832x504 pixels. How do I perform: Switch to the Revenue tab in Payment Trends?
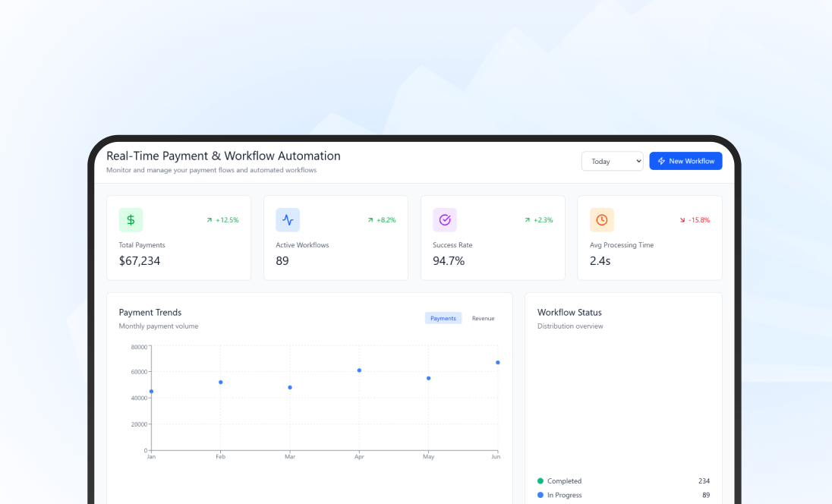(483, 318)
